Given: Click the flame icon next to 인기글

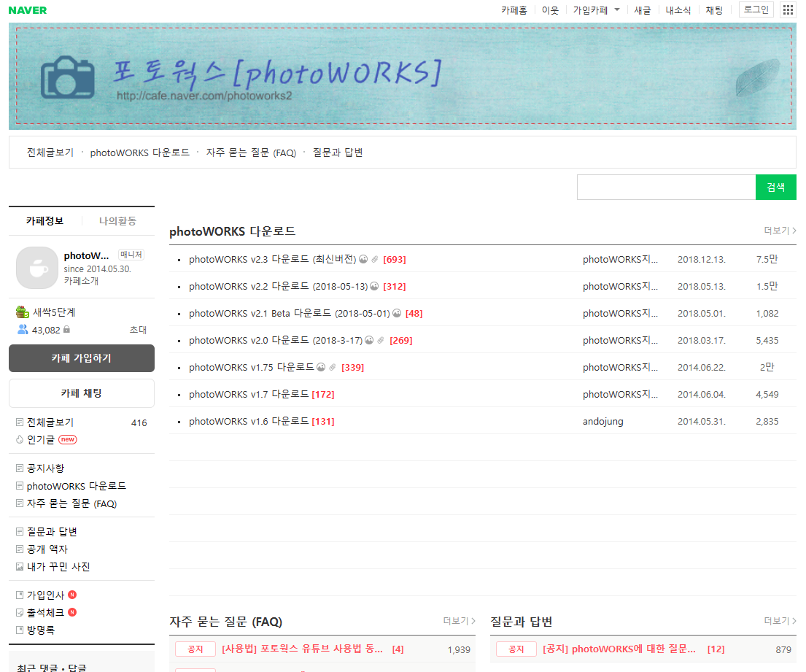Looking at the screenshot, I should [x=19, y=439].
